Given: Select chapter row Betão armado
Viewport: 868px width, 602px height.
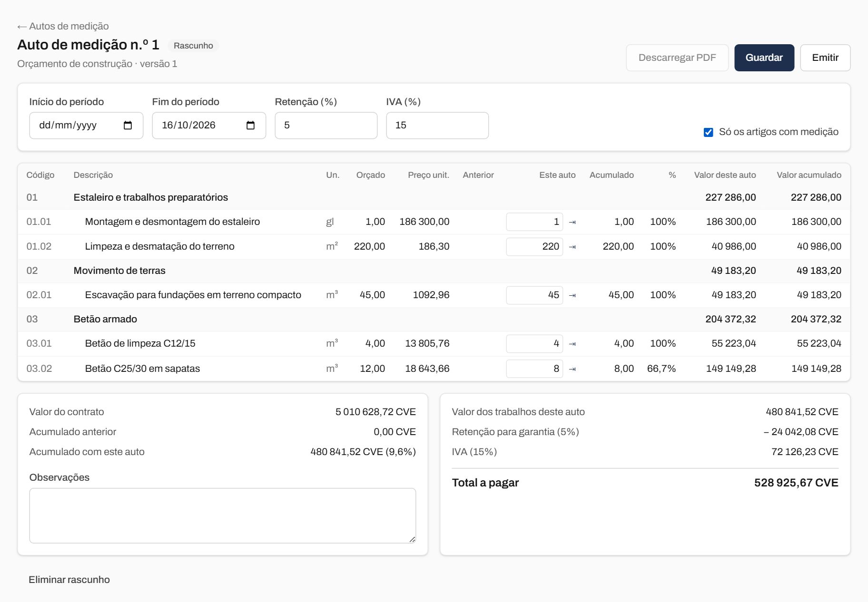Looking at the screenshot, I should (434, 319).
